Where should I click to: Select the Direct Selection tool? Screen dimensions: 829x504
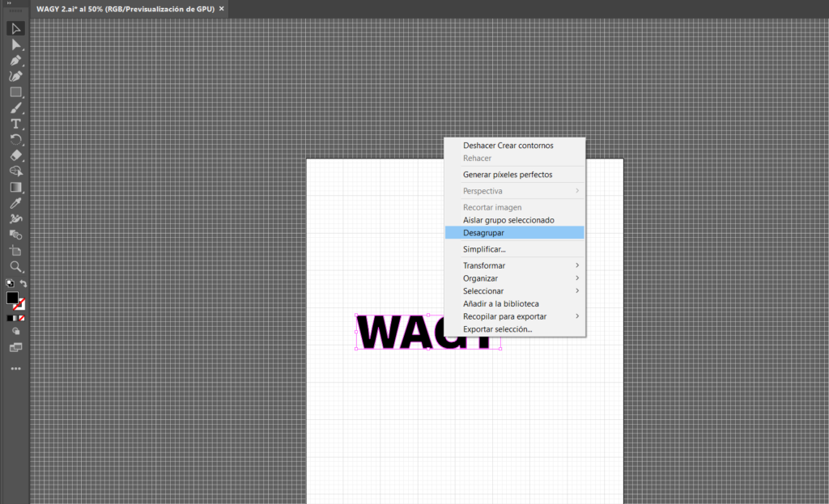pos(15,44)
